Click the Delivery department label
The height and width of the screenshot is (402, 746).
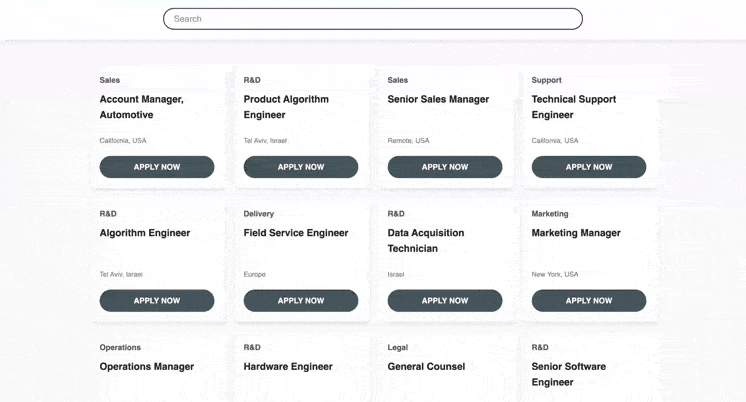(x=259, y=214)
